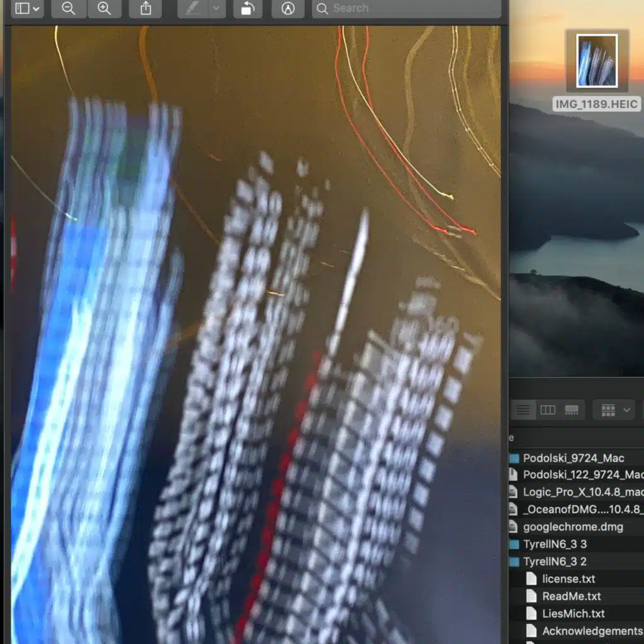Click the zoom in magnifier button
Image resolution: width=644 pixels, height=644 pixels.
click(104, 9)
